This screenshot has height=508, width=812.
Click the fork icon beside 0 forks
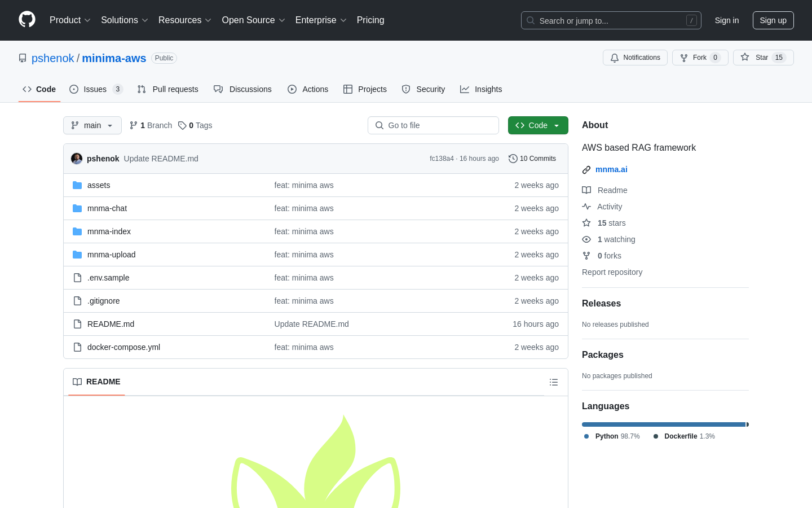(x=586, y=256)
